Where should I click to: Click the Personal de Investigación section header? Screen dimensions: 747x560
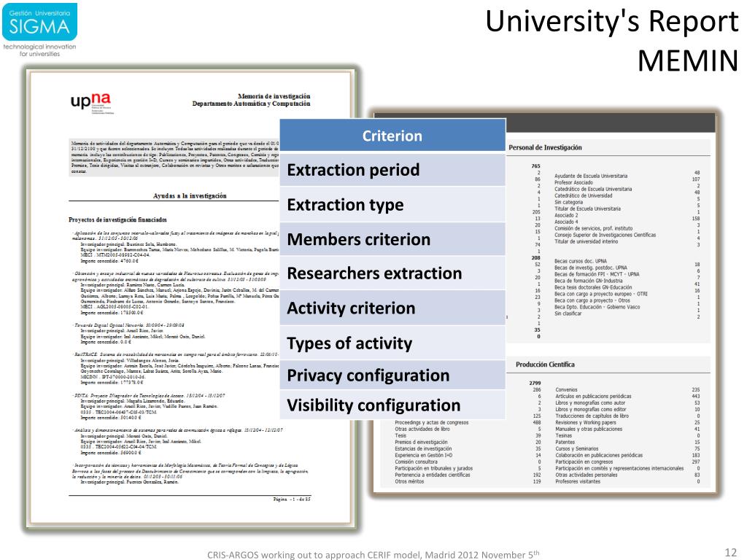coord(545,147)
